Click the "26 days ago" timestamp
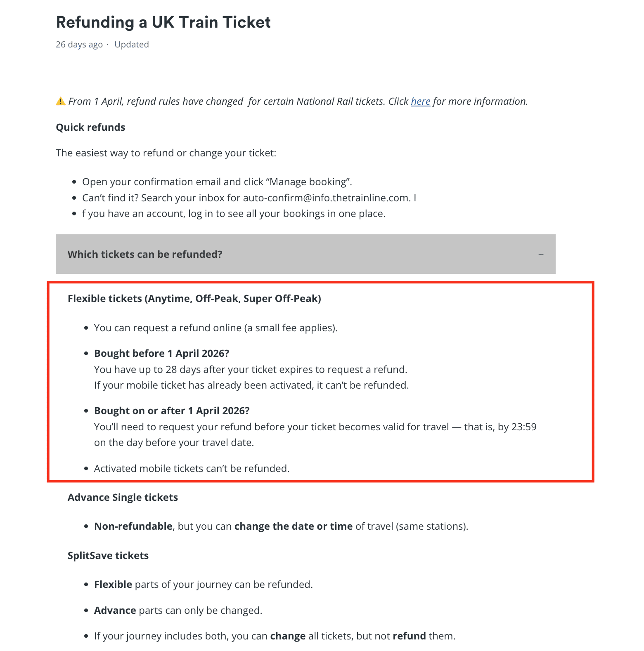 pos(79,45)
